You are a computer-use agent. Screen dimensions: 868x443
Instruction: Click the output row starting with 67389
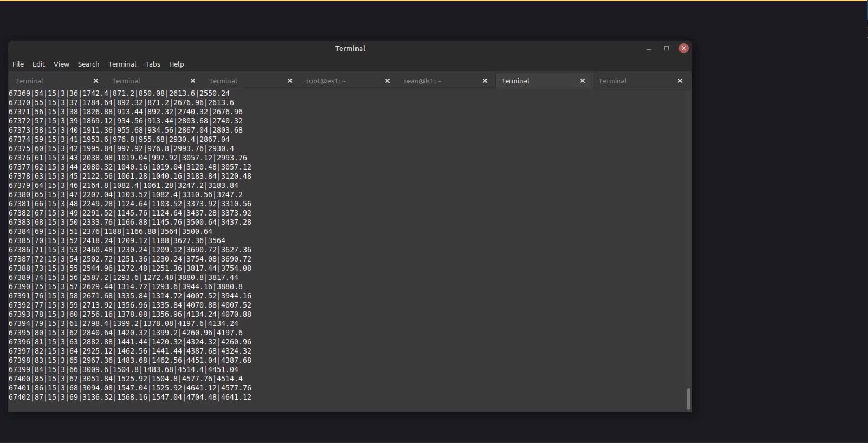point(124,277)
